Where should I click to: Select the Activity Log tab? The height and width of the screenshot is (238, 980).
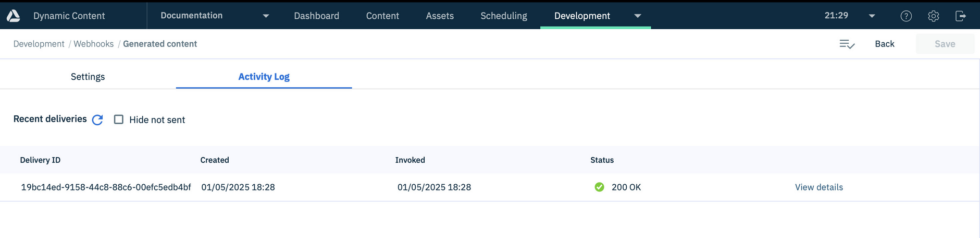[264, 77]
